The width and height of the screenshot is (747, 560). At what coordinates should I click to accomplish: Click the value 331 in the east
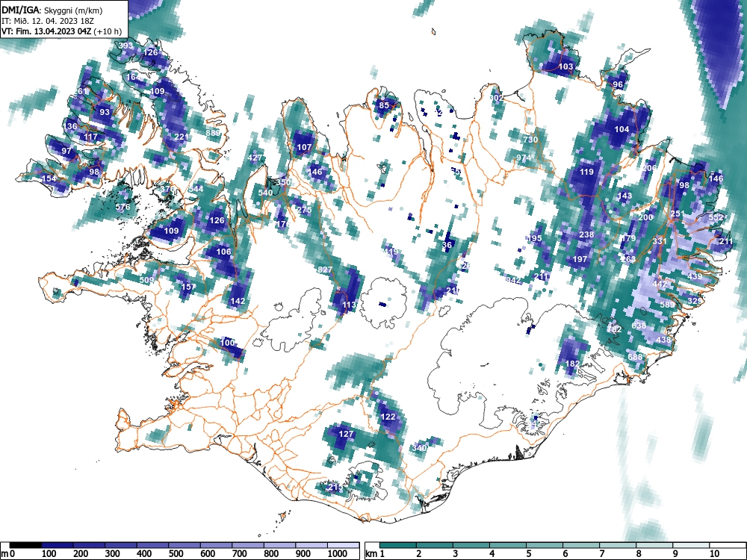(660, 241)
